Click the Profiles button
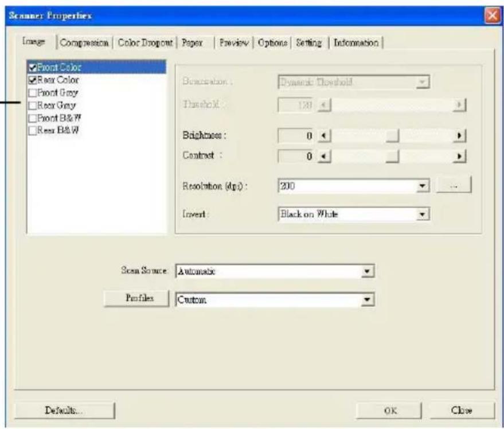This screenshot has width=504, height=429. (x=136, y=298)
